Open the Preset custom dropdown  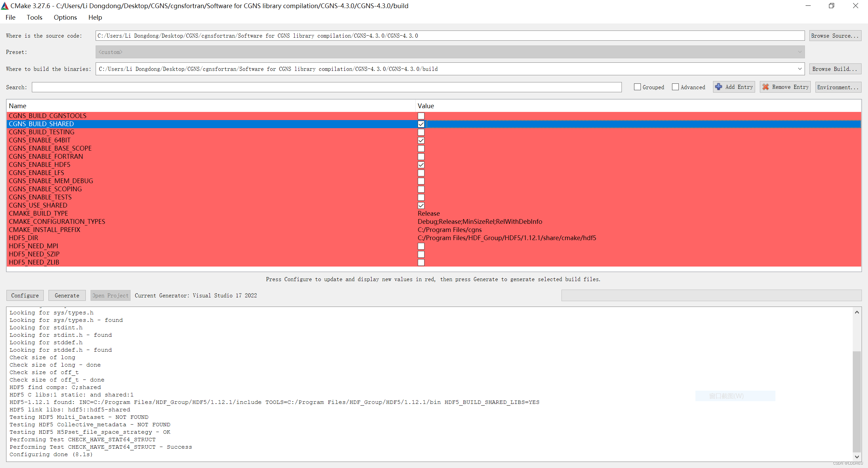[800, 52]
